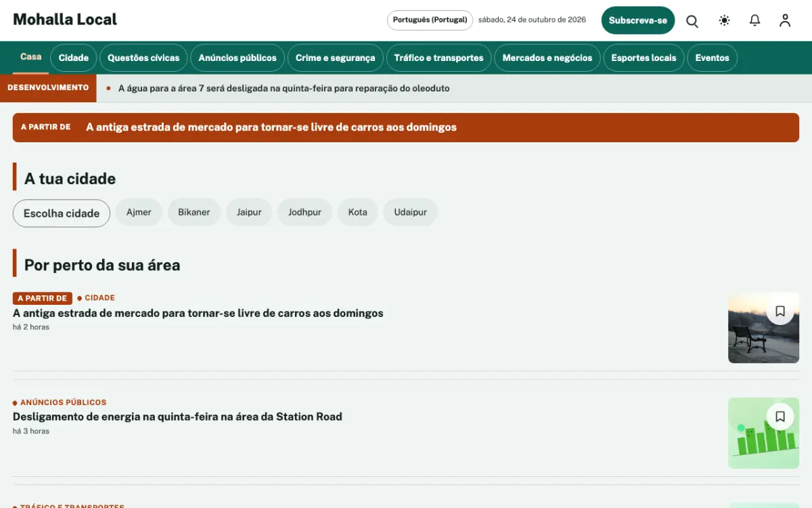Open the Anúncios públicos section
This screenshot has width=812, height=508.
coord(238,58)
